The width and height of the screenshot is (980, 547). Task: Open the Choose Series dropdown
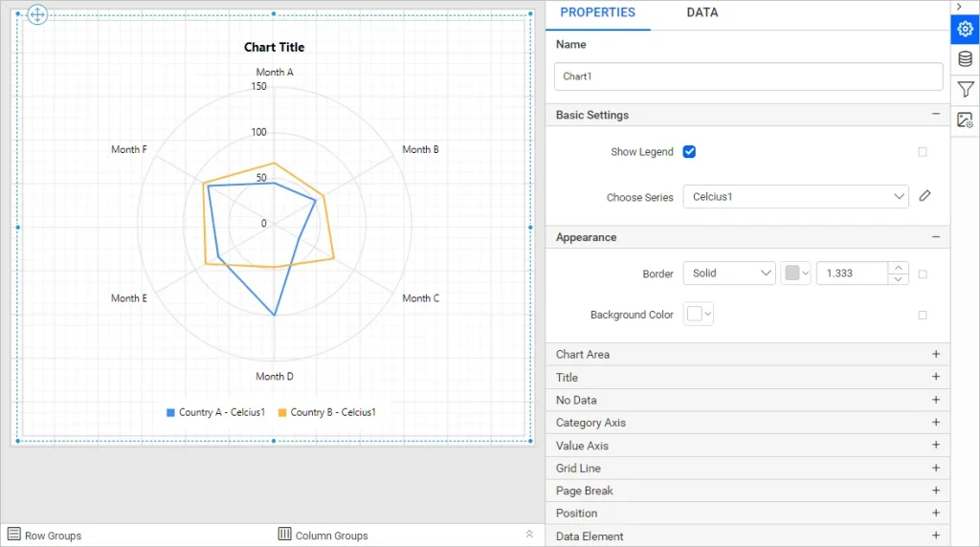pyautogui.click(x=795, y=197)
